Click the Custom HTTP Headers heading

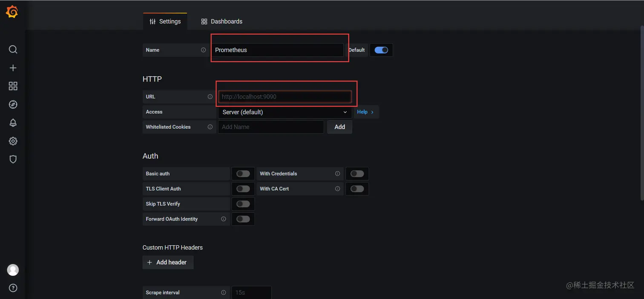172,248
